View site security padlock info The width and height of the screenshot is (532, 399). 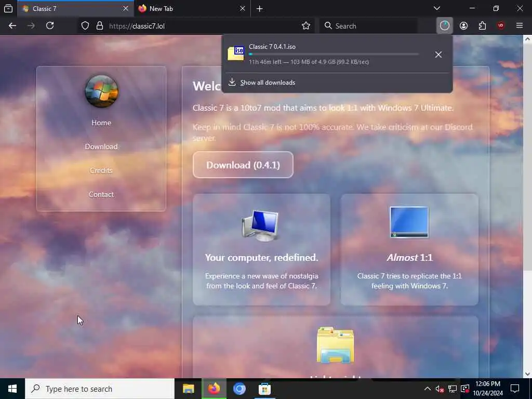tap(99, 26)
